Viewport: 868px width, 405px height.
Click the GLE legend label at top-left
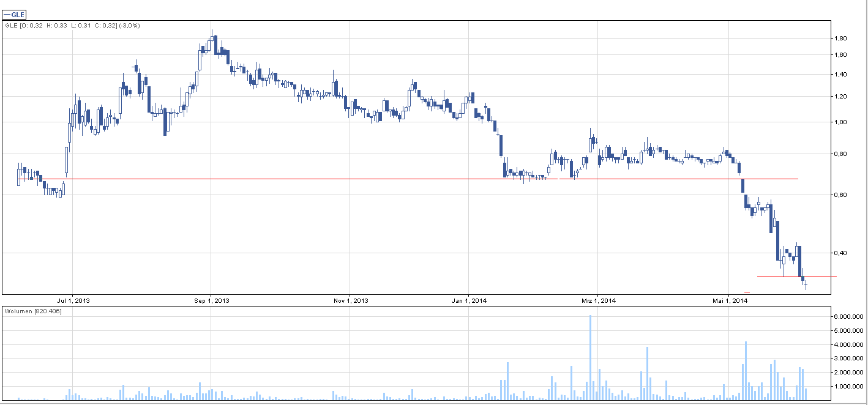tap(15, 15)
